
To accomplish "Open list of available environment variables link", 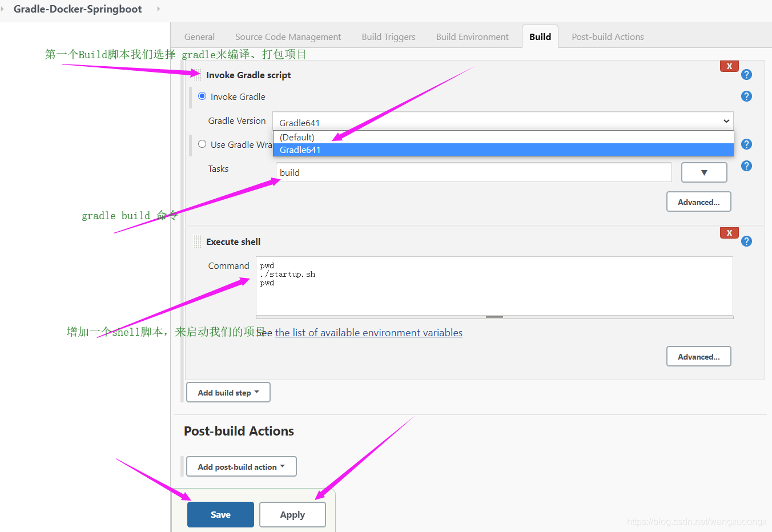I will tap(369, 333).
